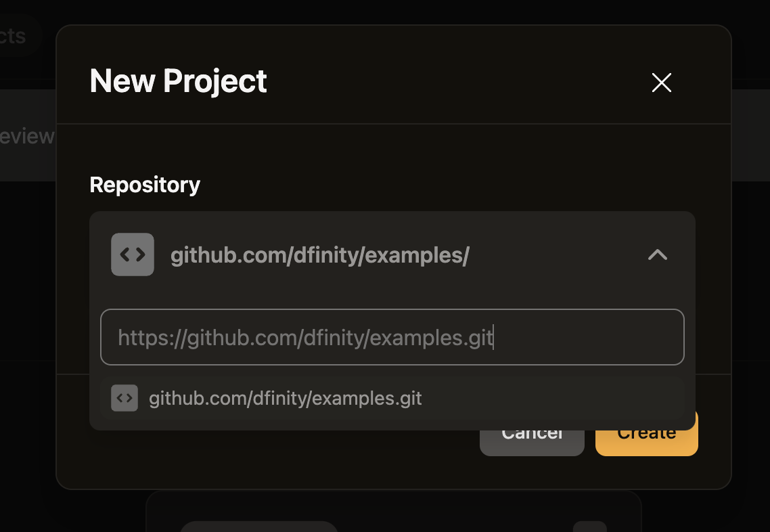Place cursor in the https://github.com/dfinity/examples.git text
Screen dimensions: 770x532
tap(305, 338)
